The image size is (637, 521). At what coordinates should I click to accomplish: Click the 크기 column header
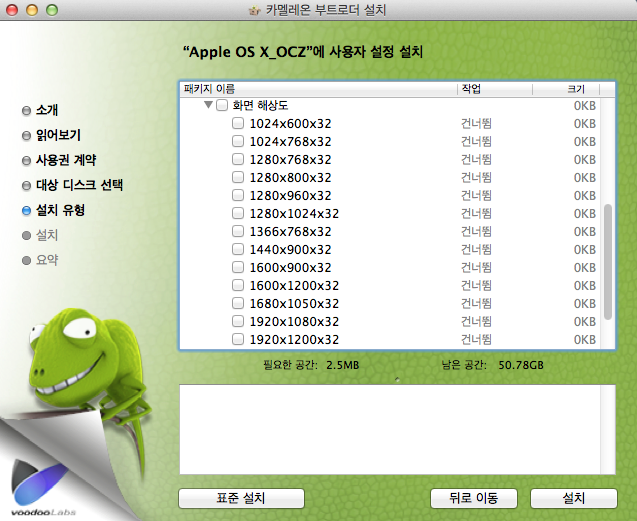click(x=566, y=89)
